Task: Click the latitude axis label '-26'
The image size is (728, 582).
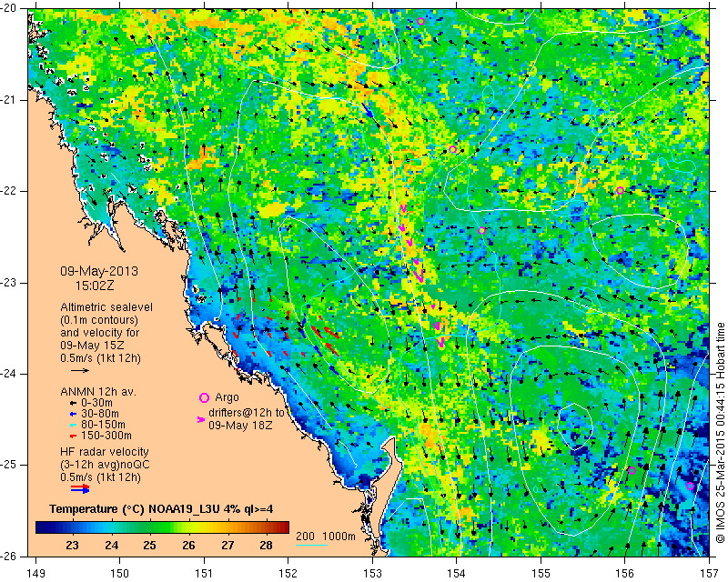Action: point(10,556)
